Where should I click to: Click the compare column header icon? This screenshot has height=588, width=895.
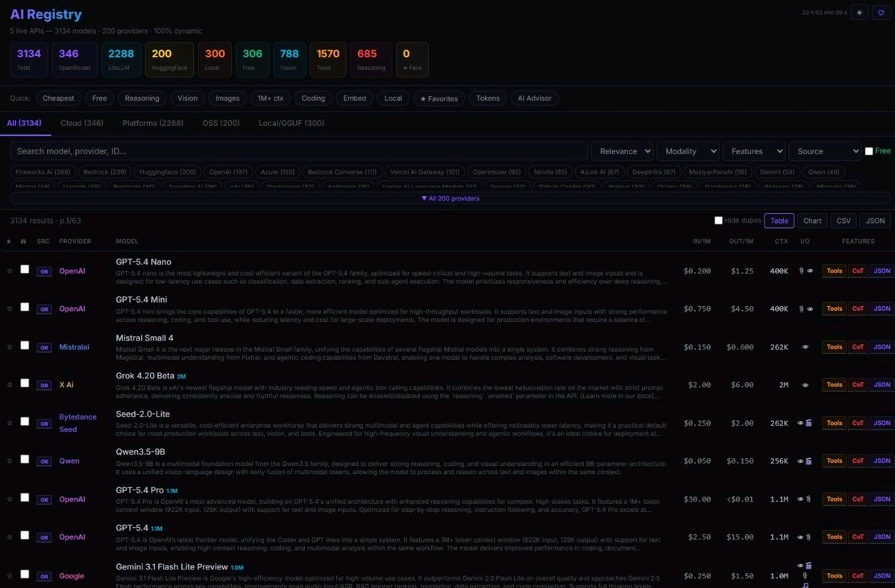[23, 241]
